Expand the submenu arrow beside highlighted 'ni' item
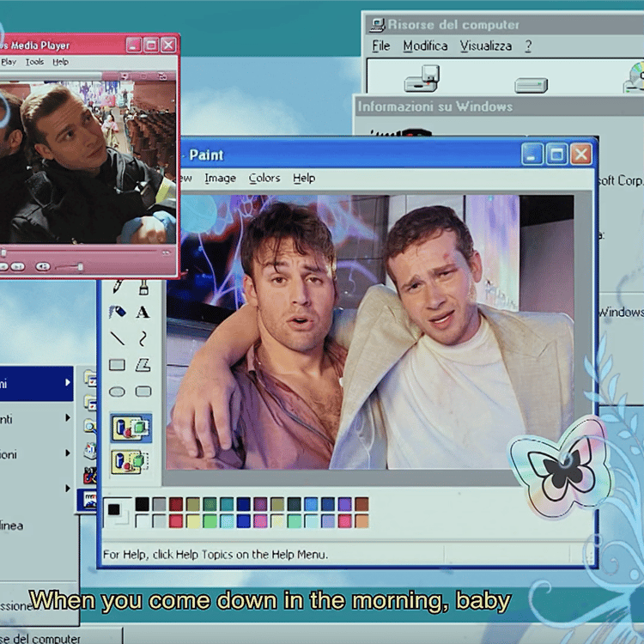The image size is (644, 644). point(67,382)
